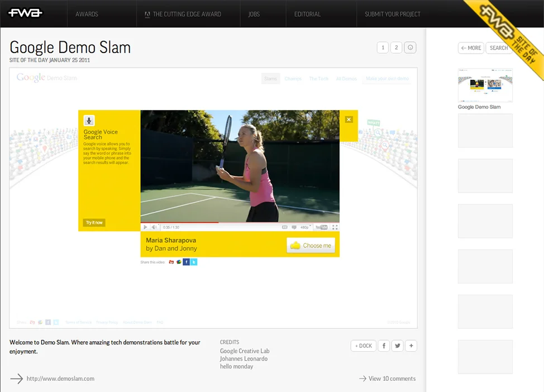Click the Twitter bird button next to DOCK

(x=397, y=346)
